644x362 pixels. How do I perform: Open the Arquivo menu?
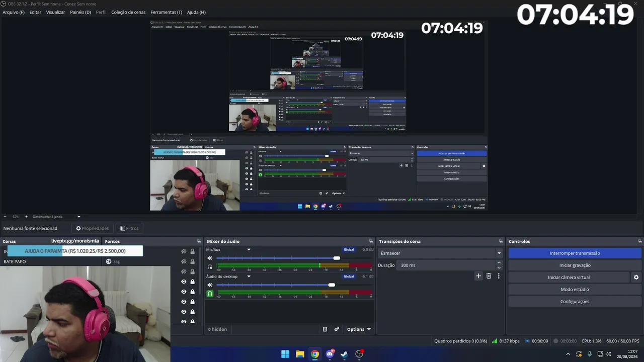tap(14, 12)
